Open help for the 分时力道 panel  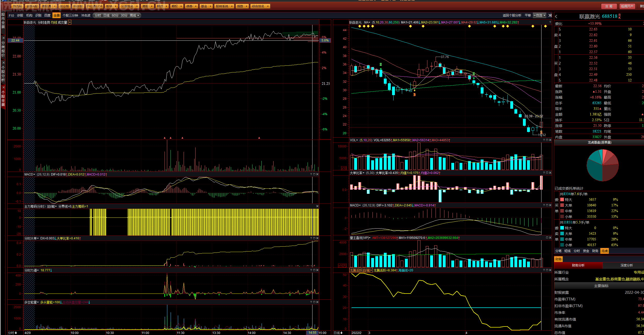pos(311,270)
